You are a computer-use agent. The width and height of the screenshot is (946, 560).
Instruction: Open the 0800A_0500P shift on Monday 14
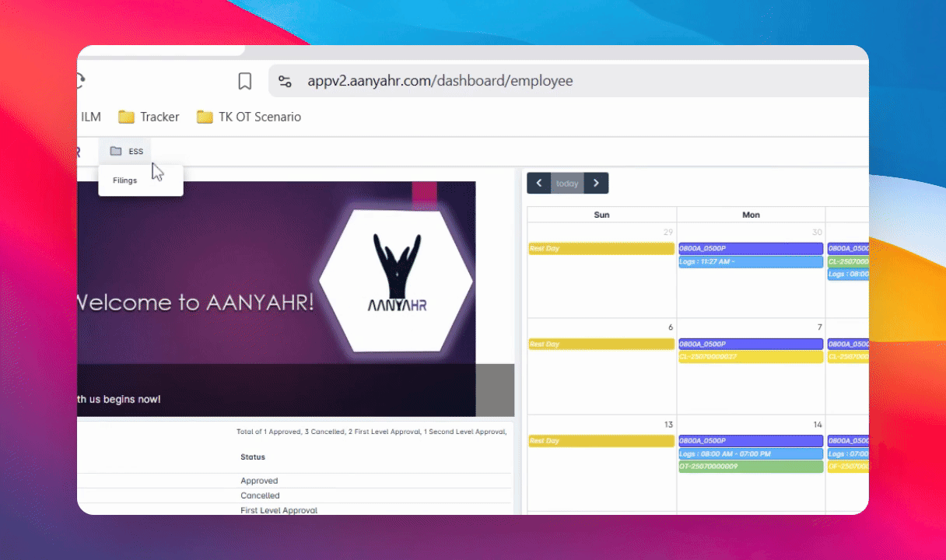point(751,440)
